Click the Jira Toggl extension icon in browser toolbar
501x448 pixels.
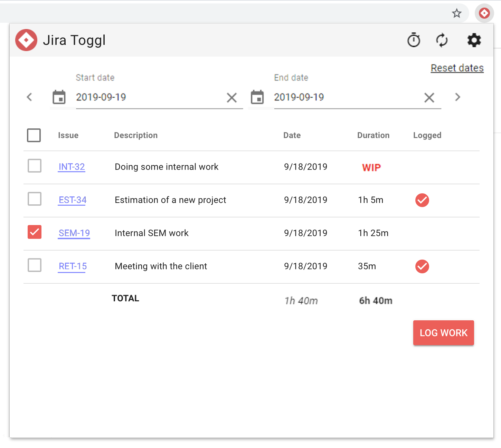[484, 13]
